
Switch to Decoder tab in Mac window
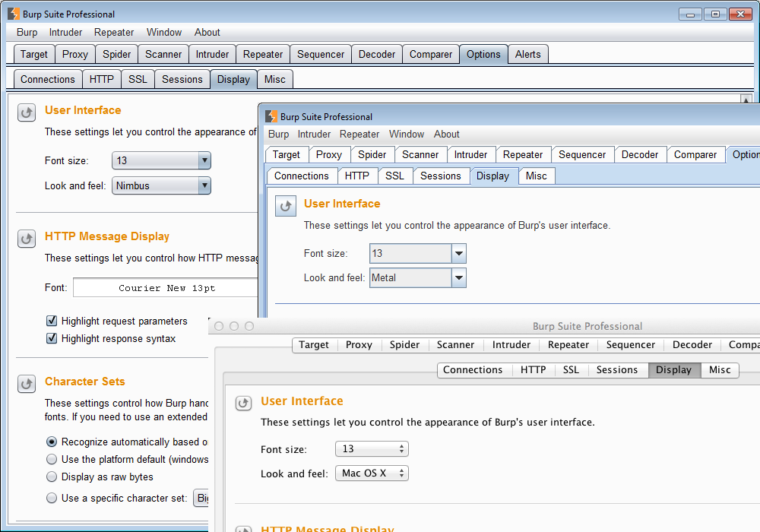coord(692,345)
